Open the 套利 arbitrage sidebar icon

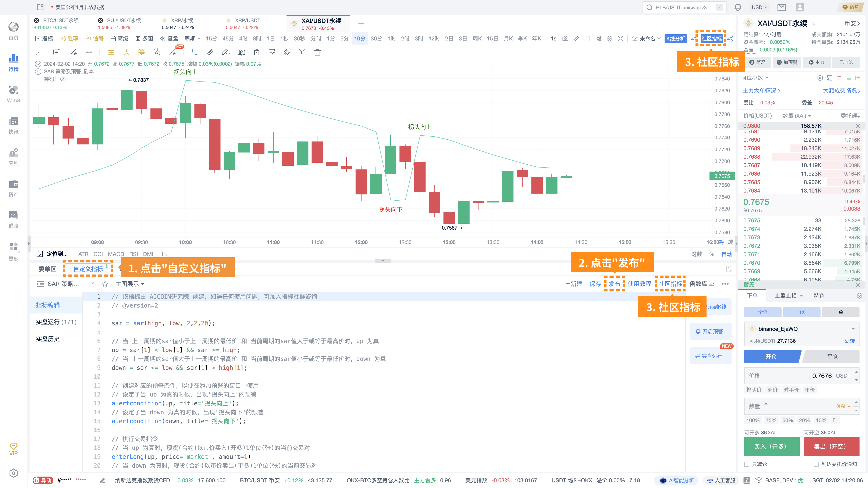pyautogui.click(x=14, y=157)
